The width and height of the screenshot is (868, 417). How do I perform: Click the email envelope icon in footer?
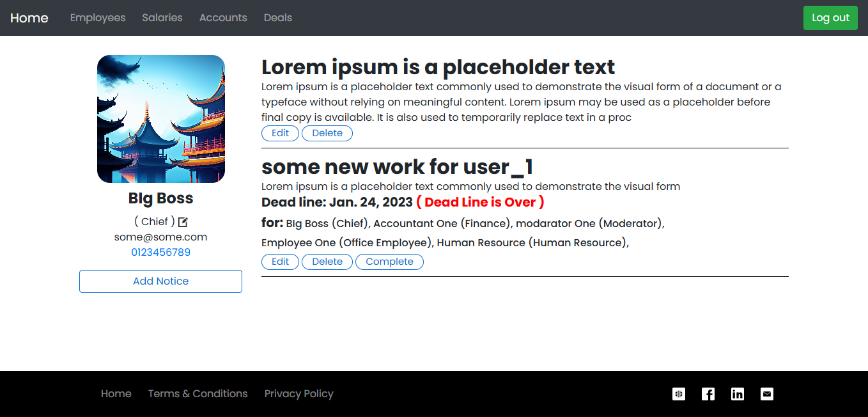(x=767, y=394)
